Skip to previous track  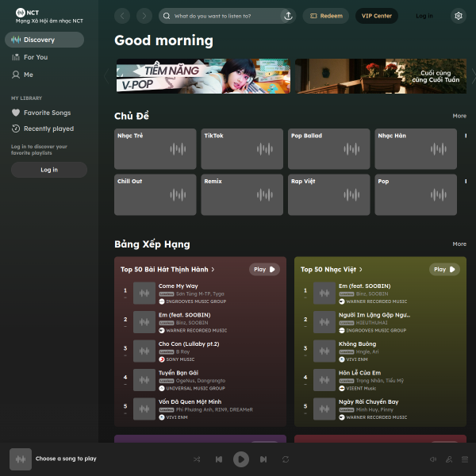[x=219, y=459]
